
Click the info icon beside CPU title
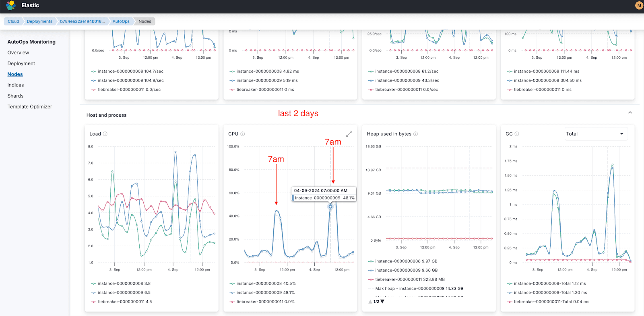click(x=243, y=134)
